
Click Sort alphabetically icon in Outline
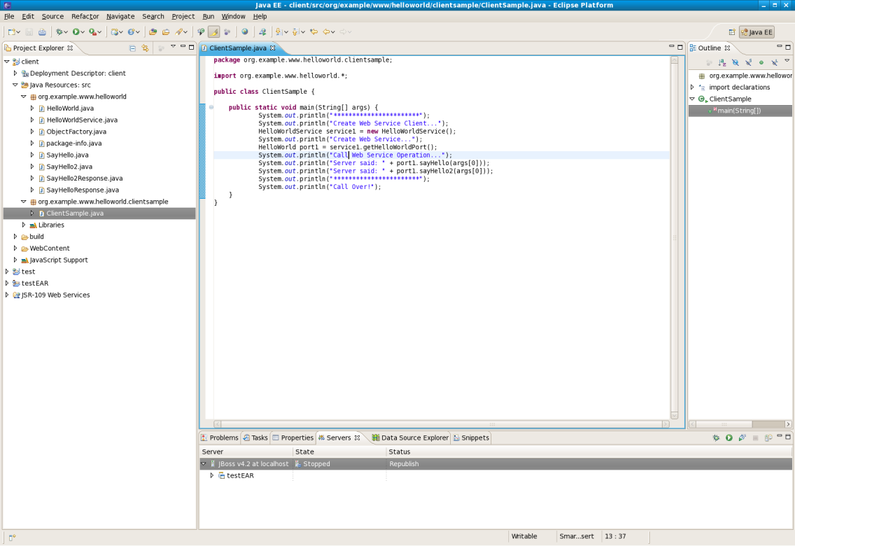click(x=722, y=62)
